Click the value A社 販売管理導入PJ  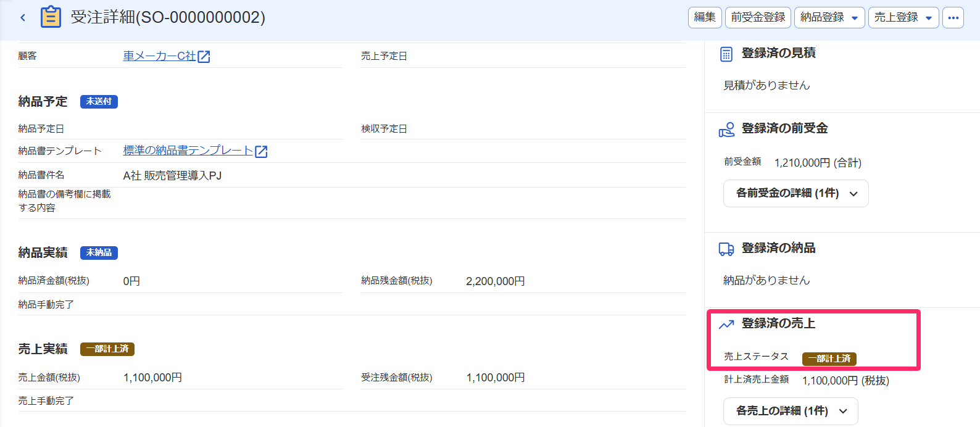coord(172,176)
